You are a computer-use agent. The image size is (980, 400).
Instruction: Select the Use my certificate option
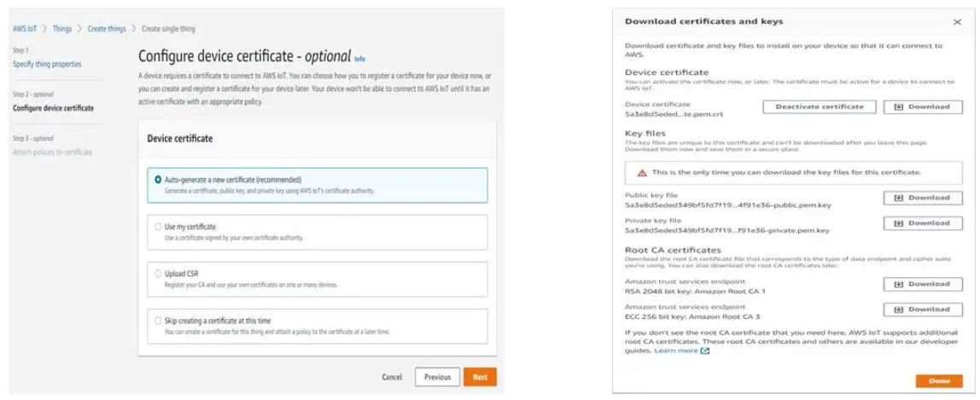(x=158, y=227)
